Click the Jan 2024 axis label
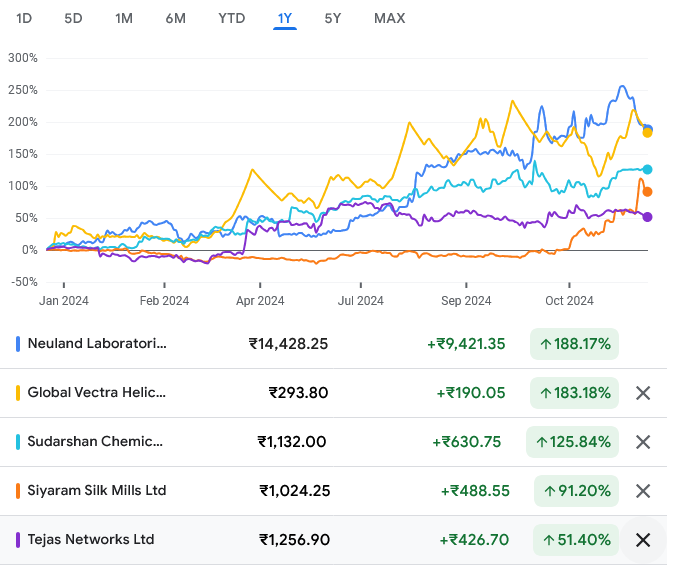675x565 pixels. 64,301
